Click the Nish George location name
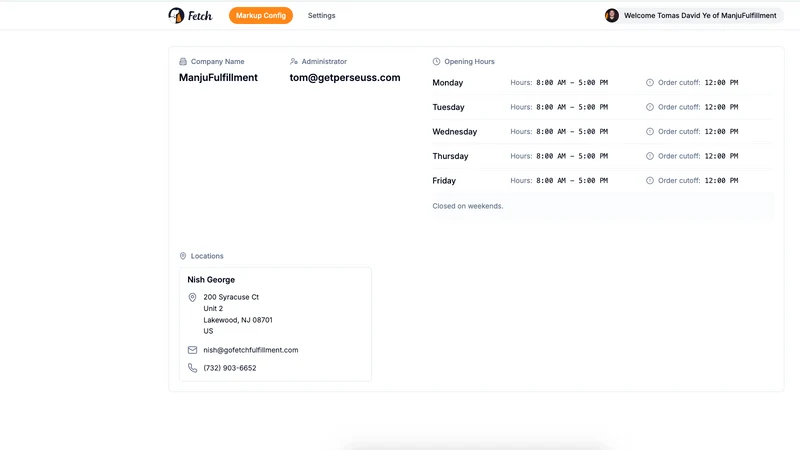800x450 pixels. (211, 280)
